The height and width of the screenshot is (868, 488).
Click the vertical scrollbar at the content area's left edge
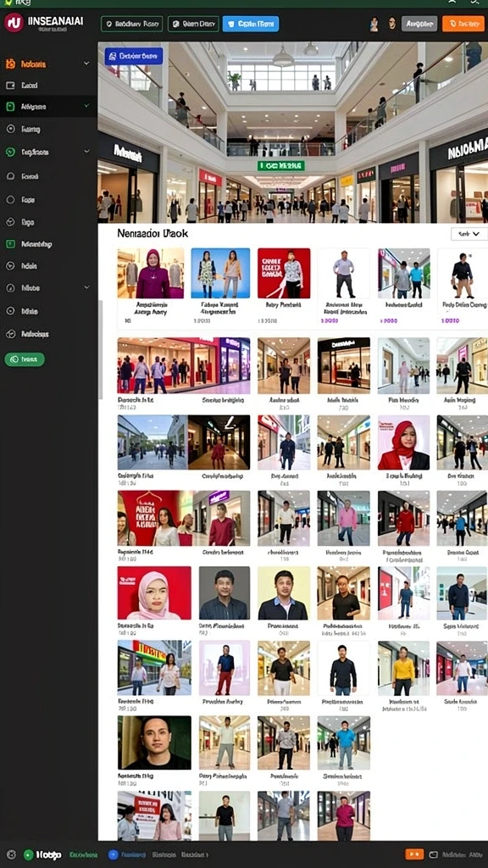click(101, 350)
